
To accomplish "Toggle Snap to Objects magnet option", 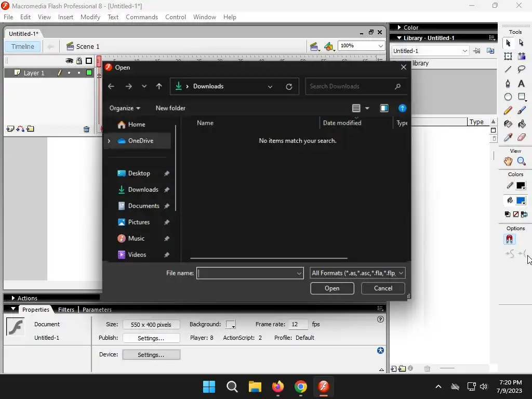I will 509,239.
